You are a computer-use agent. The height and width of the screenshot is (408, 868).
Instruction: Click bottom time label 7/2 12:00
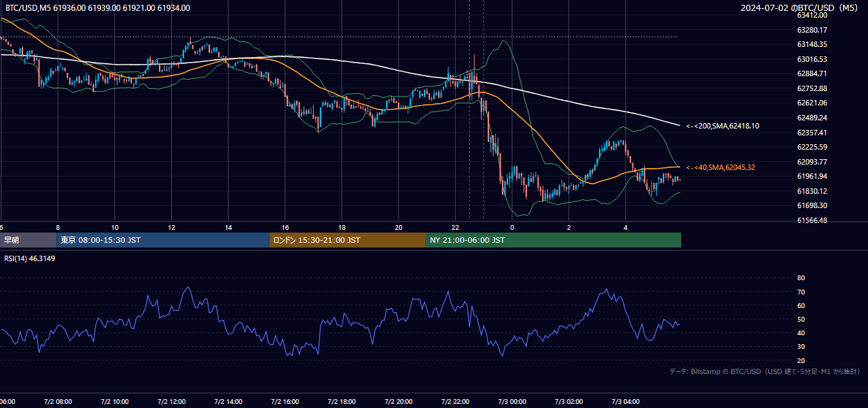click(171, 402)
